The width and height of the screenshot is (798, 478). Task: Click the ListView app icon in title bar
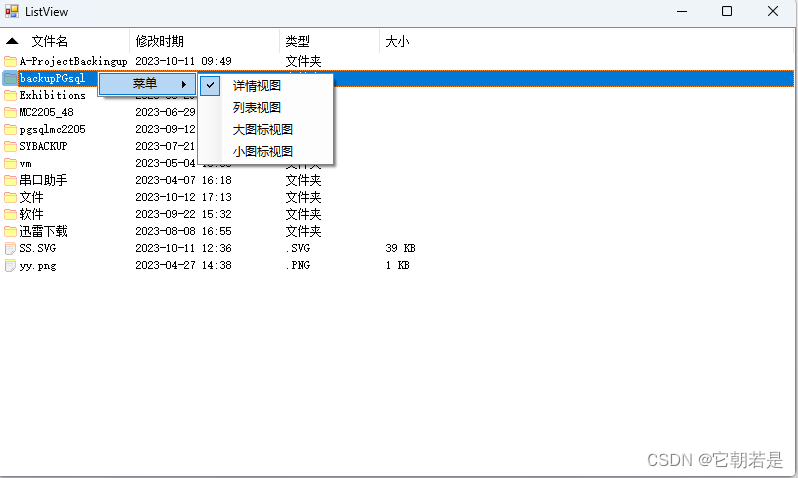coord(12,11)
